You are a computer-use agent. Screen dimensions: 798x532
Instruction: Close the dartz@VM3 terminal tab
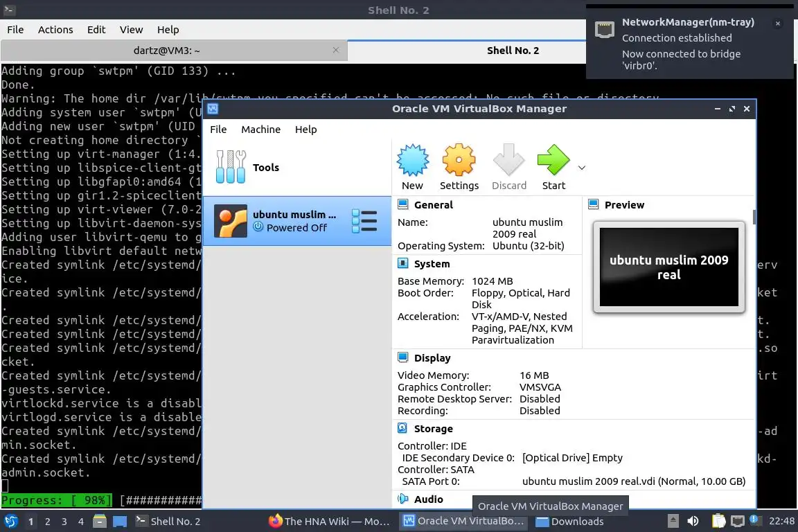coord(336,50)
